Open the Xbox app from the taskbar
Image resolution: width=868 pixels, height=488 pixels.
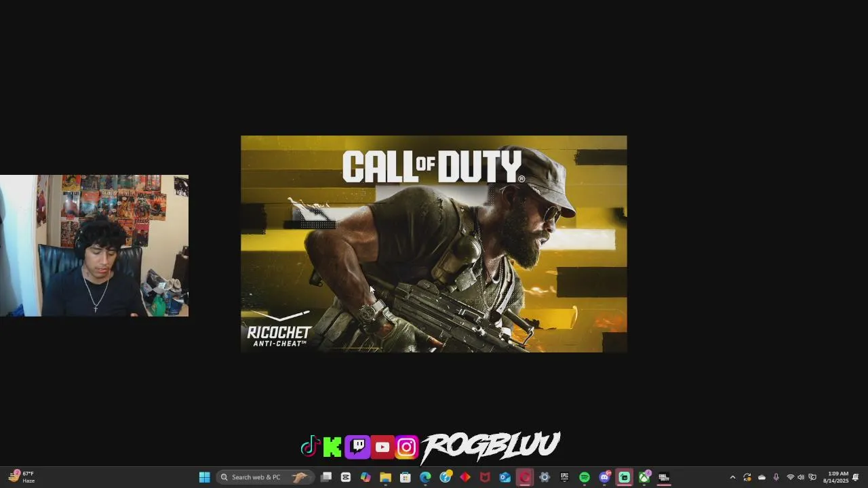tap(644, 477)
